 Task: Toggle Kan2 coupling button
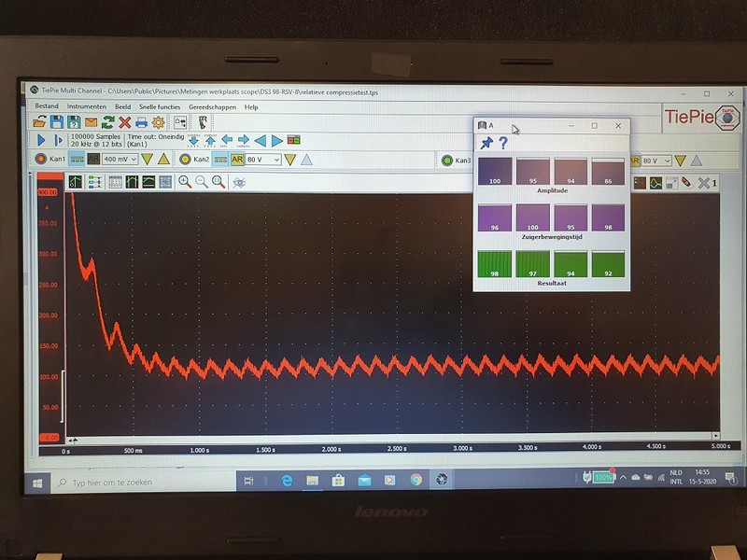pos(220,160)
